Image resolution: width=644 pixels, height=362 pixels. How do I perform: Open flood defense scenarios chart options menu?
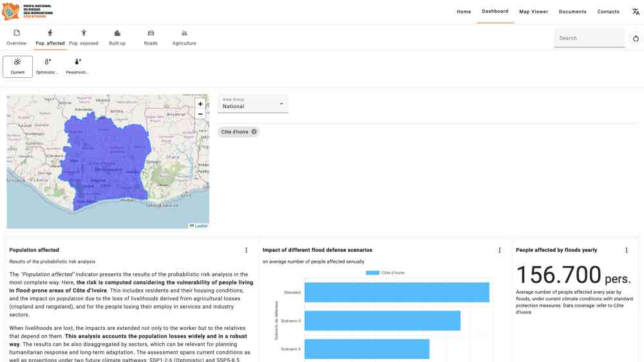500,250
